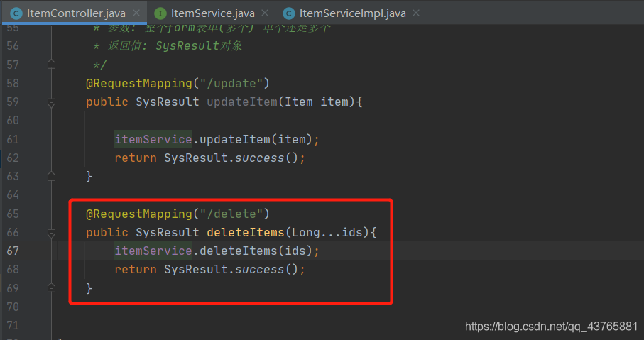Click the @RequestMapping annotation on the /update line
The height and width of the screenshot is (340, 644).
139,83
